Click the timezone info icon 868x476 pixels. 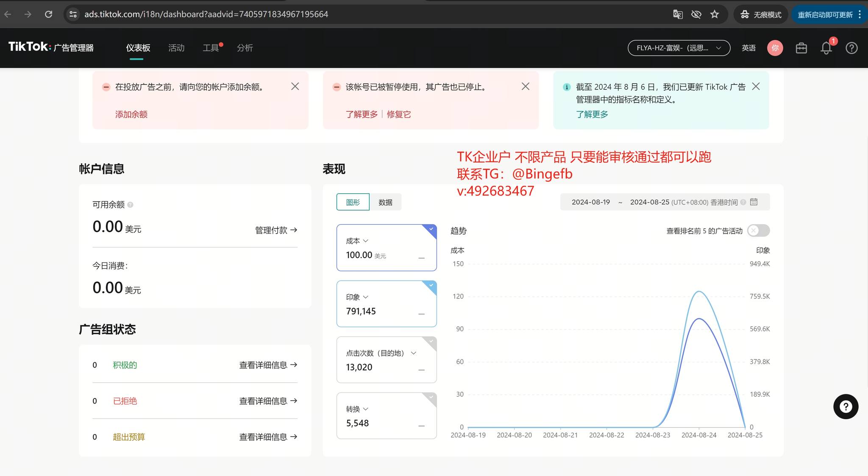(x=743, y=202)
